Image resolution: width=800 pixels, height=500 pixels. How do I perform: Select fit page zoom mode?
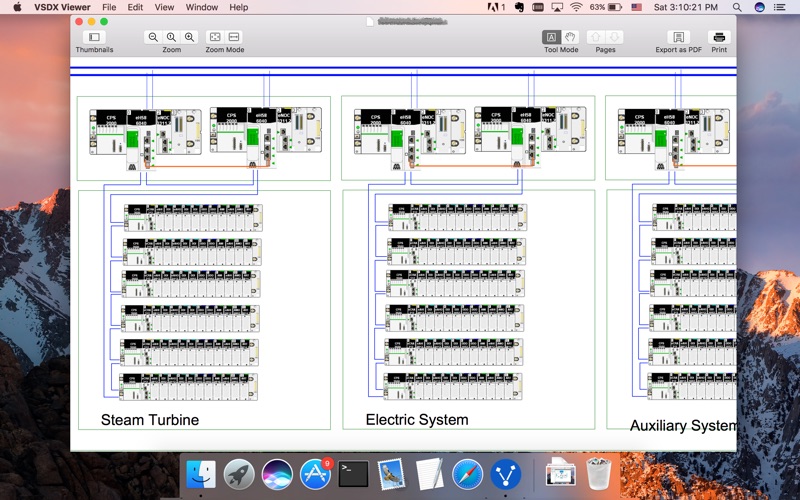point(215,37)
